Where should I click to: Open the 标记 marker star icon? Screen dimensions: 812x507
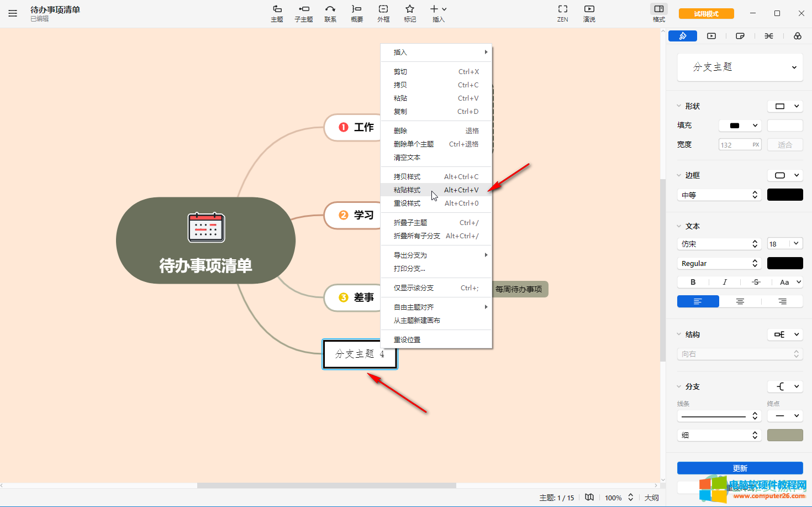coord(410,13)
